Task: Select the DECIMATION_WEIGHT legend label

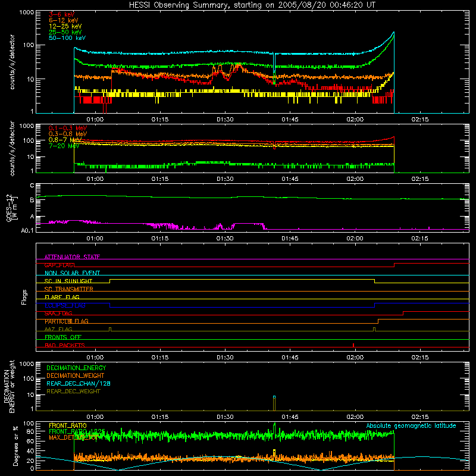Action: pos(76,375)
